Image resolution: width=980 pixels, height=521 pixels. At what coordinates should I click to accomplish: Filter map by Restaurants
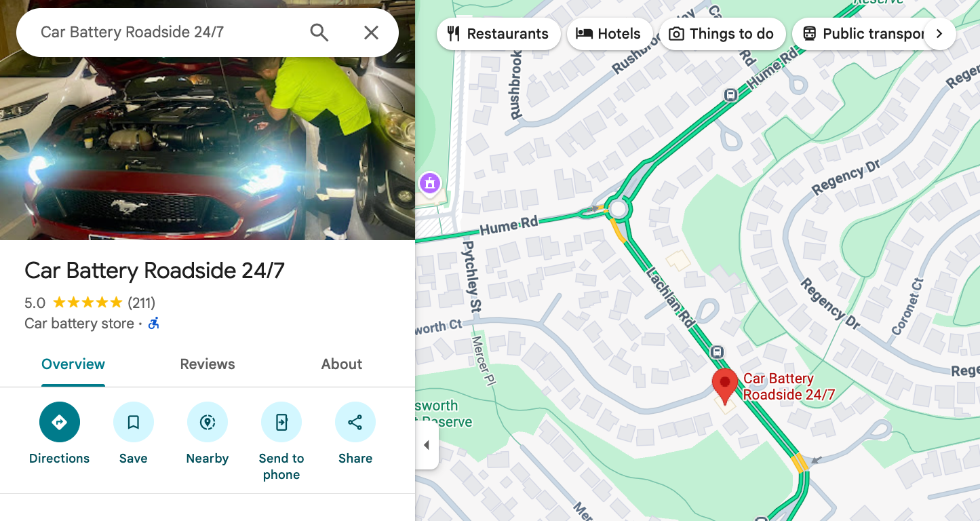(x=498, y=34)
